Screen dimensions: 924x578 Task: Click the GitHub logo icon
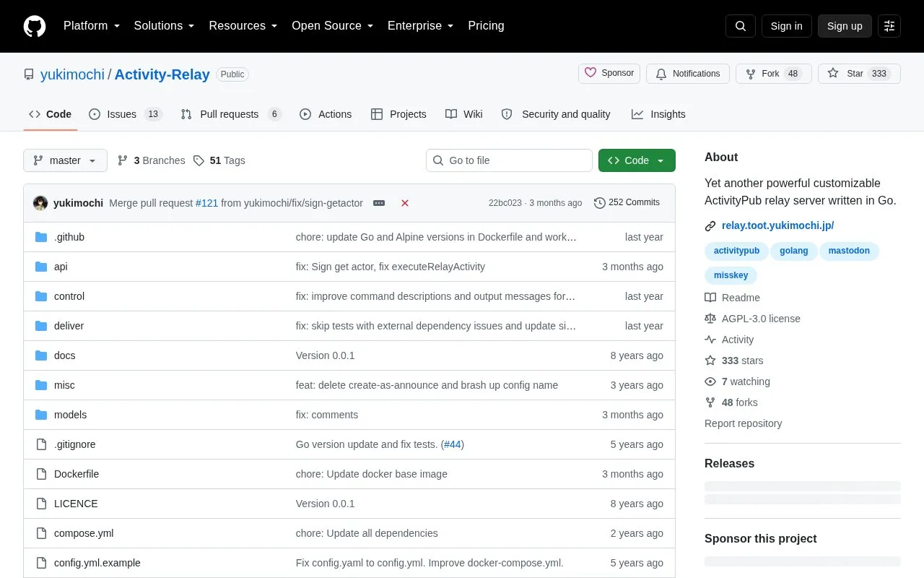pos(35,26)
